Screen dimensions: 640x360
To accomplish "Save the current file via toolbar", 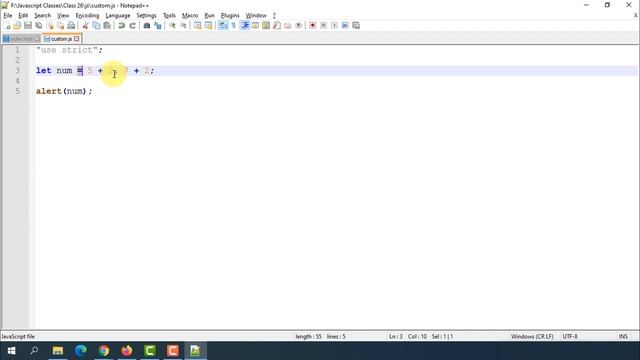I will pyautogui.click(x=28, y=25).
